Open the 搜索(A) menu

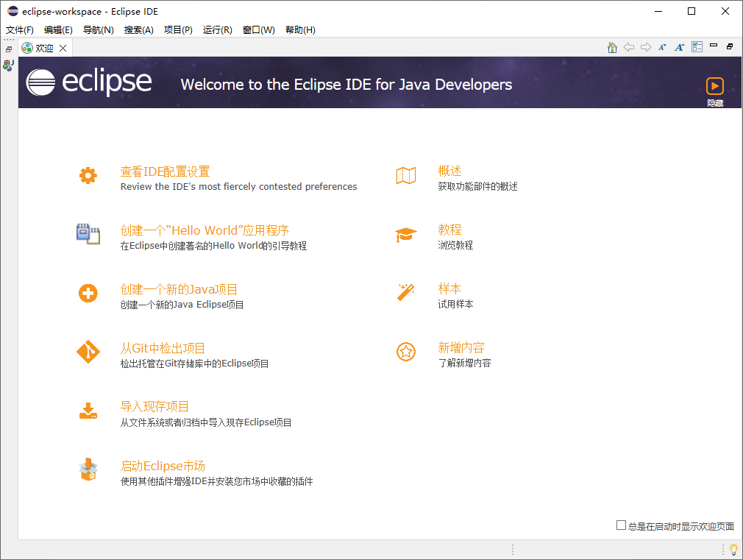click(x=139, y=30)
